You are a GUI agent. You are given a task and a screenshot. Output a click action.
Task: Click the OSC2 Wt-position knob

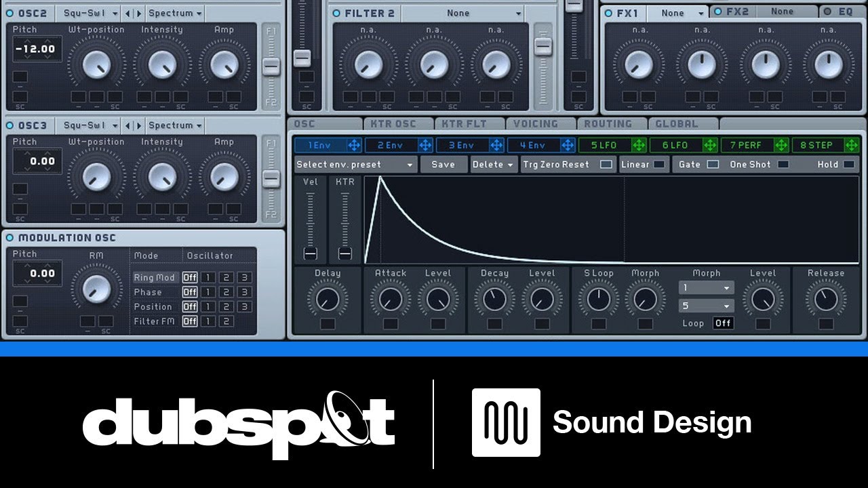click(x=96, y=64)
